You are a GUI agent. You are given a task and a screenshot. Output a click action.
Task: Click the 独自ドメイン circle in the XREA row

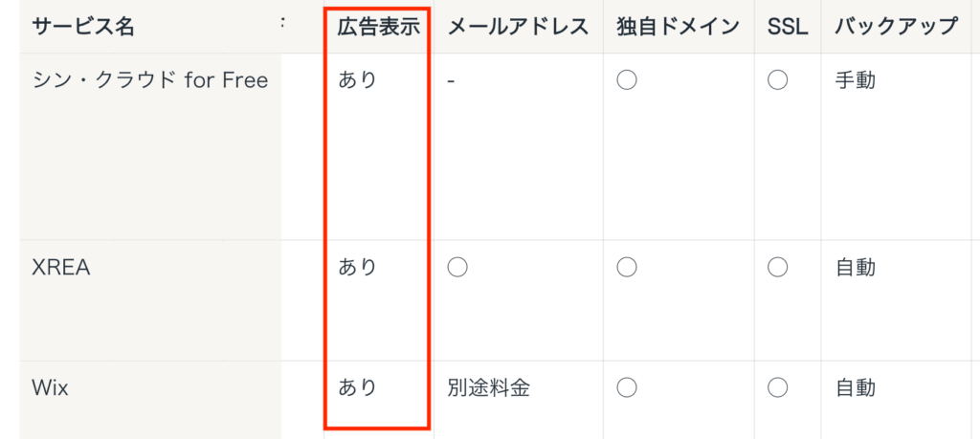pyautogui.click(x=627, y=268)
